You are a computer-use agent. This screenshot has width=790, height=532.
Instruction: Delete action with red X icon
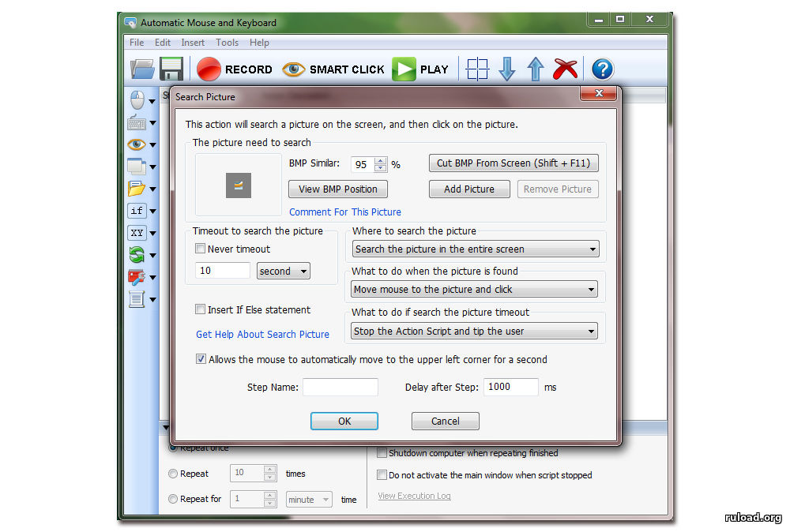click(566, 69)
